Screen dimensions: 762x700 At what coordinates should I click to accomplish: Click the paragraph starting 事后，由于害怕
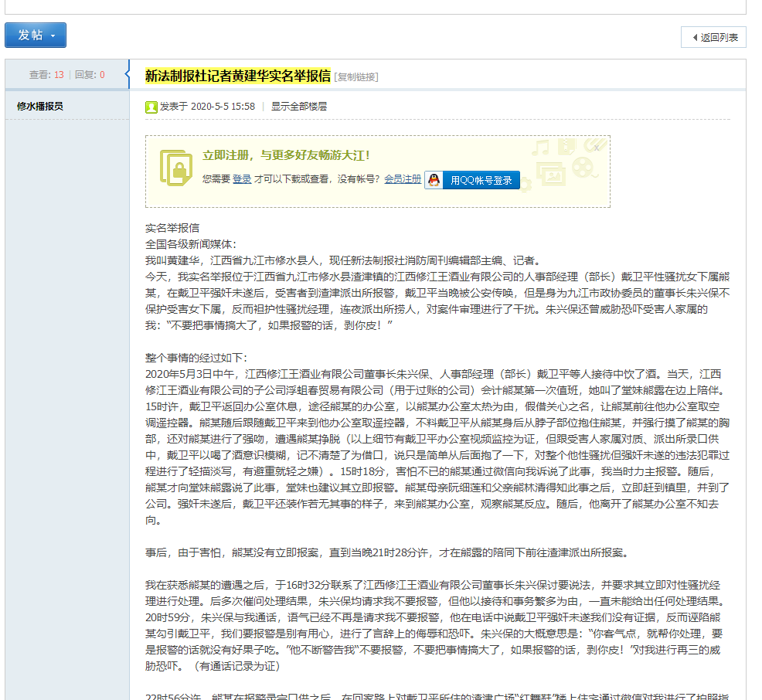coord(387,552)
